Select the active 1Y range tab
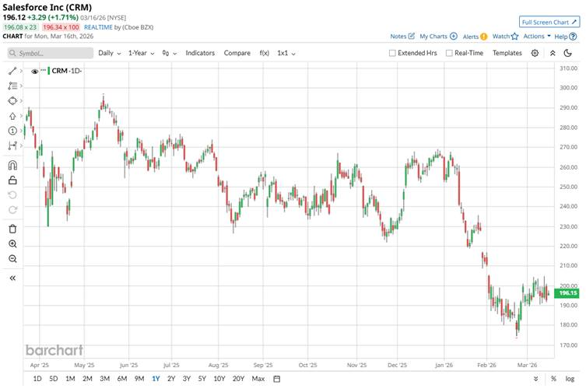Screen dimensions: 586x392 156,379
